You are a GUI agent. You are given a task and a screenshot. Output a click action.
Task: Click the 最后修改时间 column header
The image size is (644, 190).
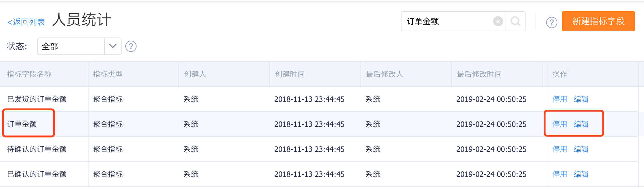[x=479, y=74]
